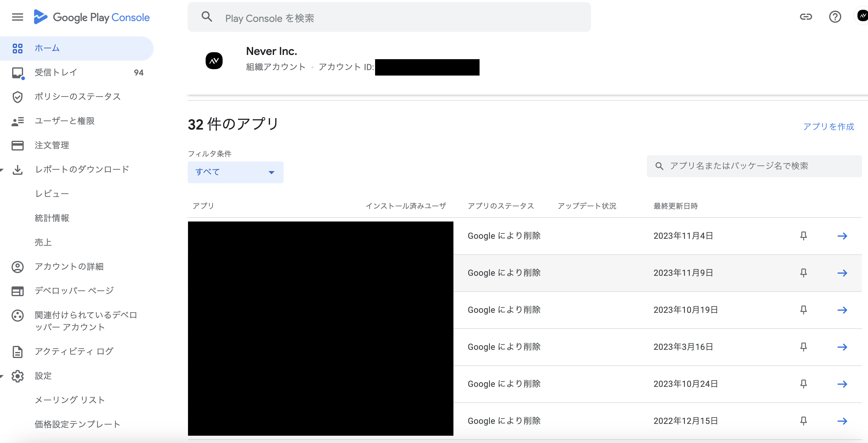The image size is (868, 443).
Task: Click the ポリシーのステータス shield icon
Action: (x=18, y=97)
